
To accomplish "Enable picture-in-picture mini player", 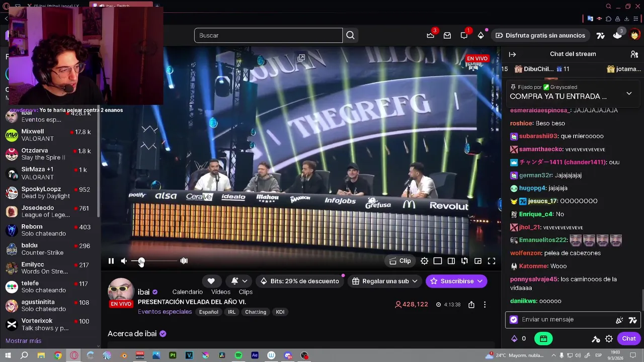I will [x=478, y=261].
